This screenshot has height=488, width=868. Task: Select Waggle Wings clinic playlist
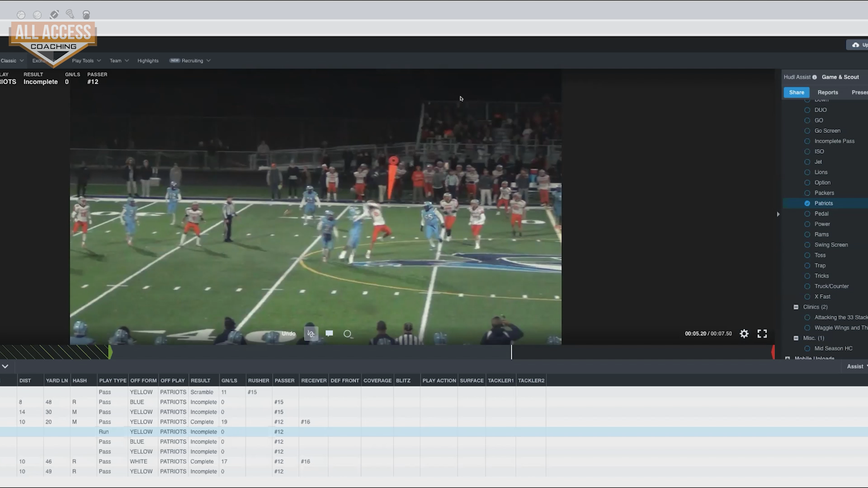click(x=807, y=328)
